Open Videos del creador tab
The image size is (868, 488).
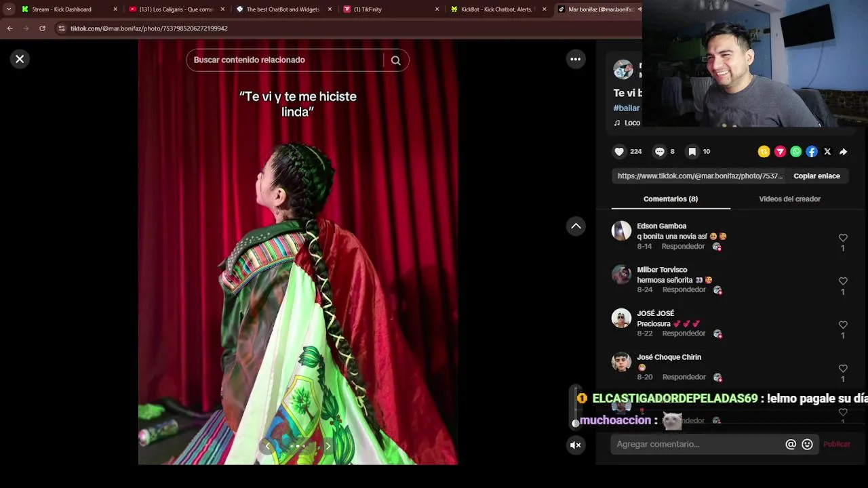click(x=790, y=199)
